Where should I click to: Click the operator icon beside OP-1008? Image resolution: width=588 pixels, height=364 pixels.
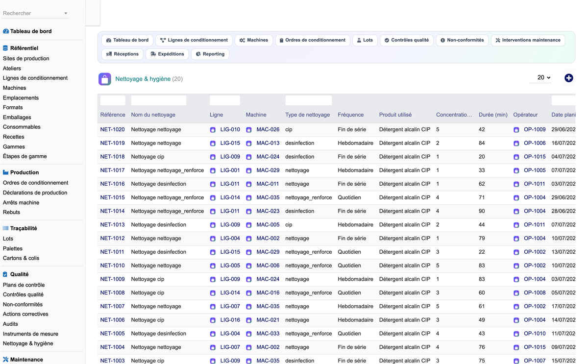point(516,293)
